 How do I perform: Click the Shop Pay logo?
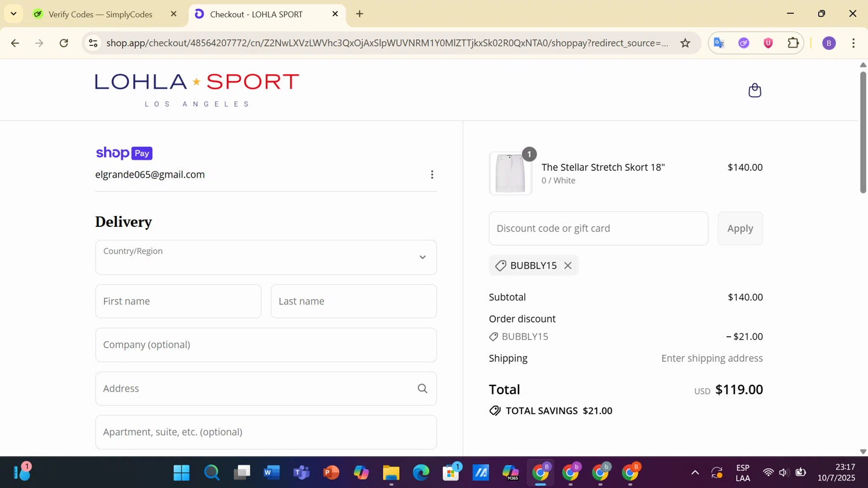click(x=124, y=153)
